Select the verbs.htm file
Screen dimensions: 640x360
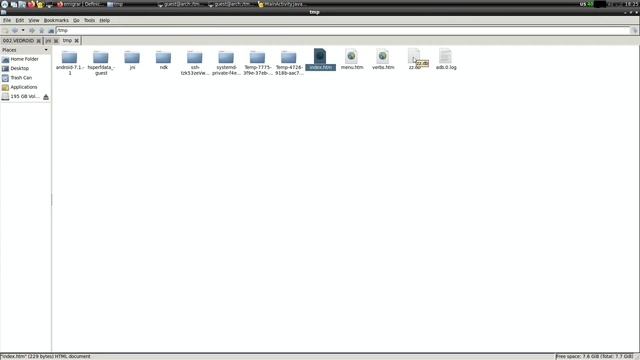(x=383, y=60)
